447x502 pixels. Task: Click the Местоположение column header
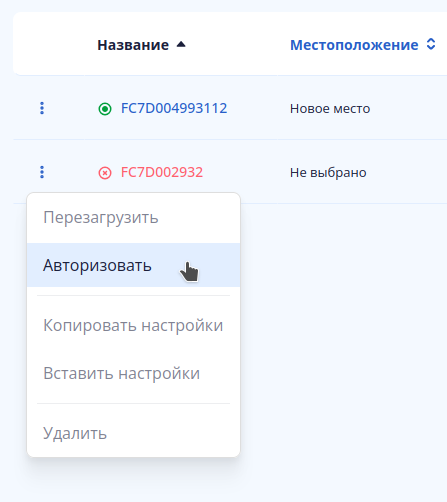pyautogui.click(x=354, y=45)
